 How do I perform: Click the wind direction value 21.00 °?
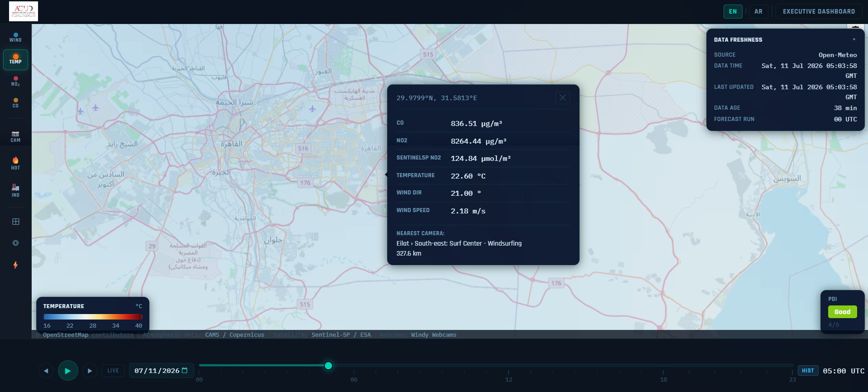pos(466,194)
